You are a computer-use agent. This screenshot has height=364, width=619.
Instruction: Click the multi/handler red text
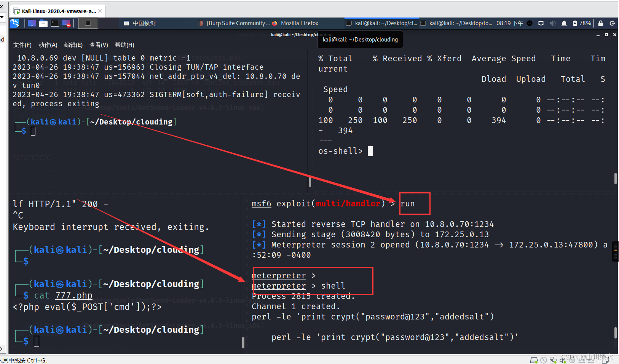(348, 204)
